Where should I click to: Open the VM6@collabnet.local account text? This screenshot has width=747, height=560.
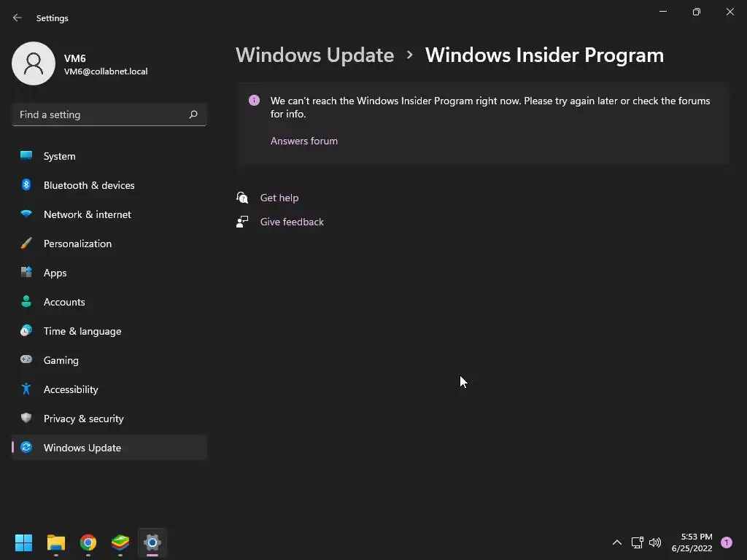click(x=106, y=71)
